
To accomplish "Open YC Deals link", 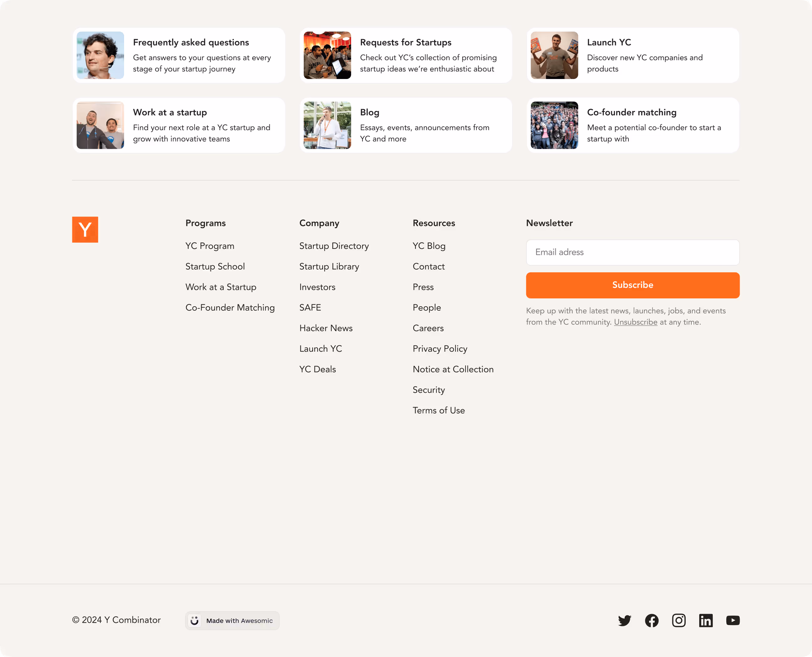I will (318, 369).
